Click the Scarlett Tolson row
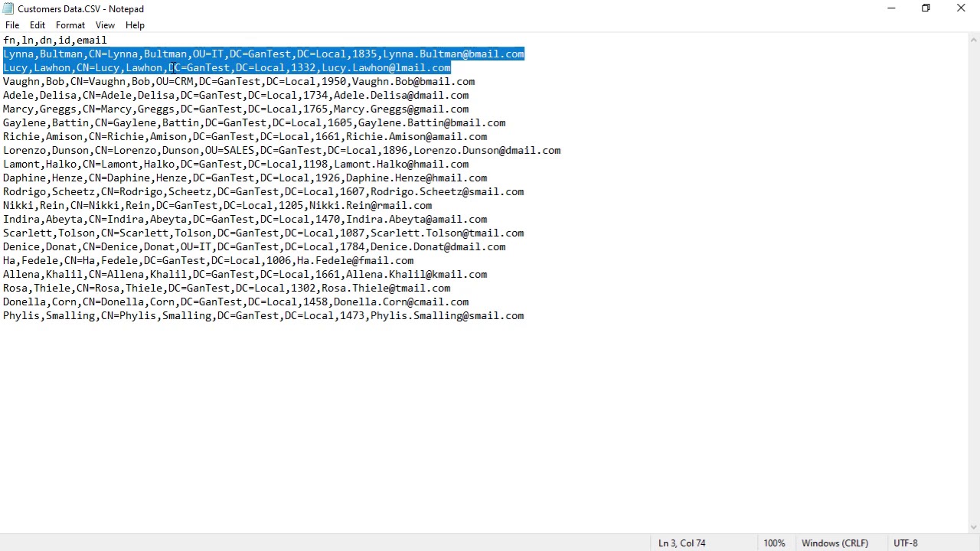 (263, 233)
